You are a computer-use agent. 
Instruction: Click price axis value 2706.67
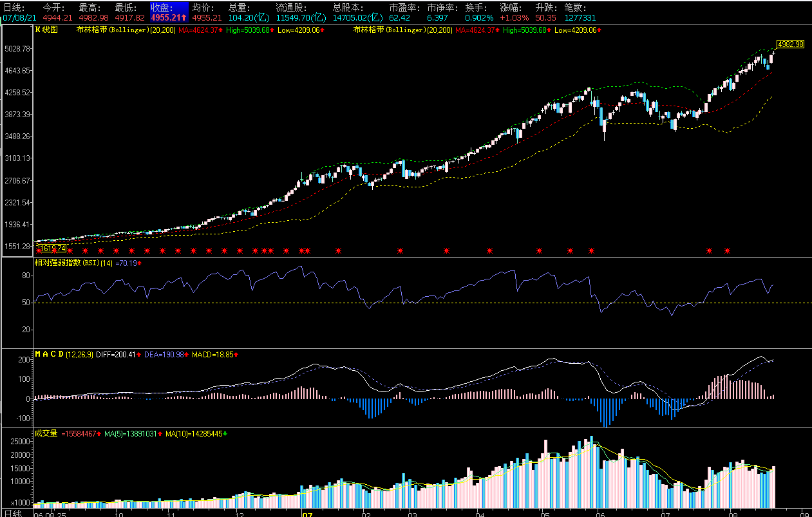point(17,180)
